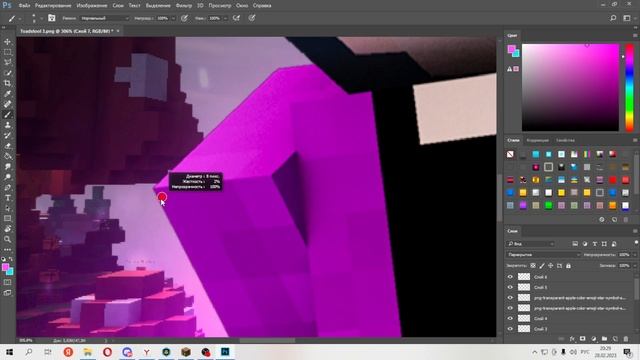Select the Hand tool
The image size is (640, 360).
(7, 229)
